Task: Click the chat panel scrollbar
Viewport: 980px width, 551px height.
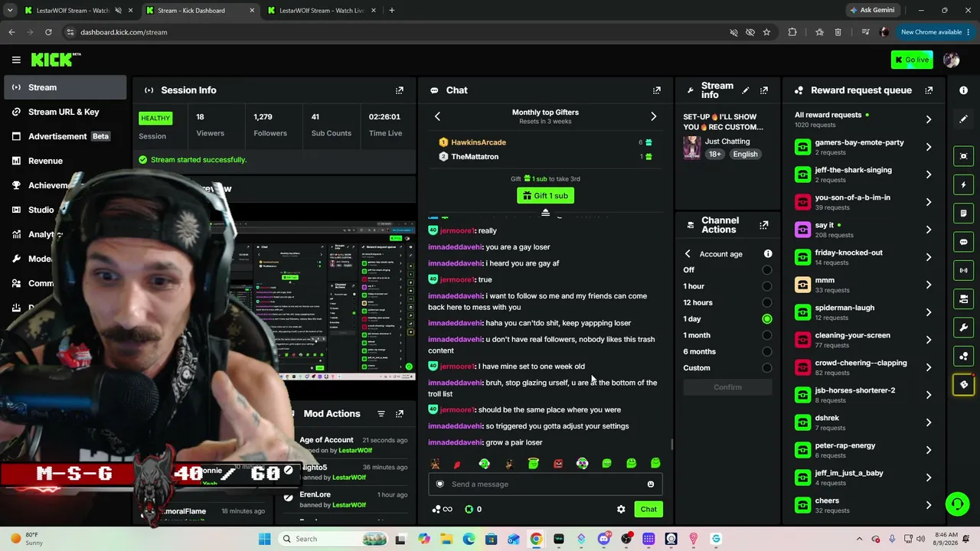Action: click(x=672, y=444)
